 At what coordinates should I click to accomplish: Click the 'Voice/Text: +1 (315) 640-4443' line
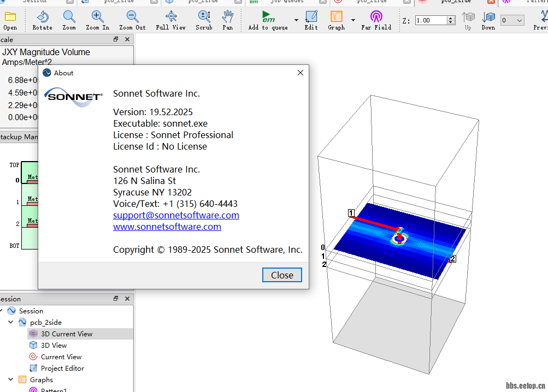click(x=175, y=204)
